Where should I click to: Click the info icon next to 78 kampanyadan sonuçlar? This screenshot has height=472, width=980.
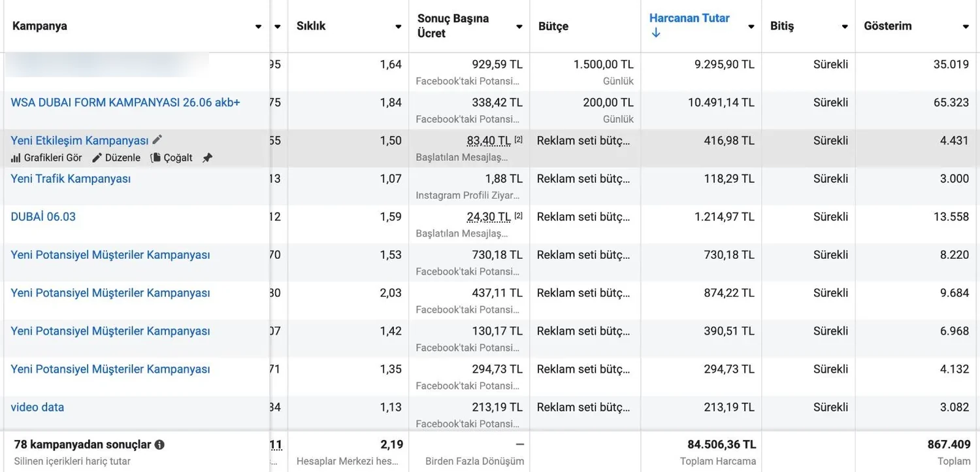[x=159, y=445]
